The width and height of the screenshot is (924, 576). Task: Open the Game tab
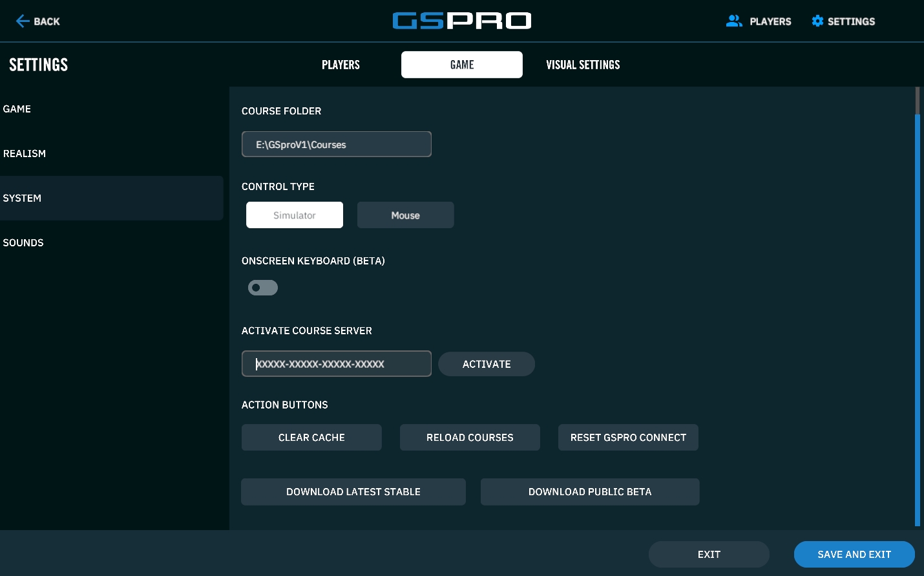(x=461, y=65)
